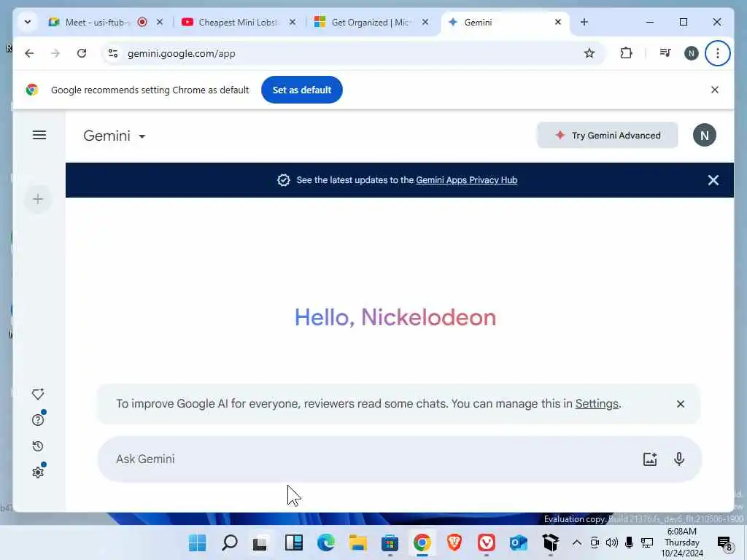Open Windows Start menu

[x=197, y=542]
